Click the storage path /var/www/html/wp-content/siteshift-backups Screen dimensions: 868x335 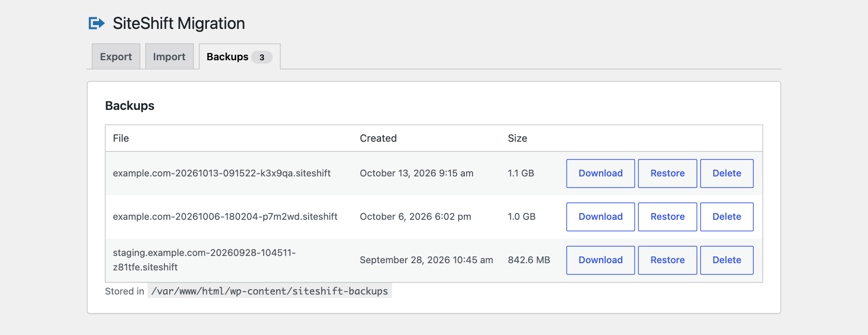[270, 291]
